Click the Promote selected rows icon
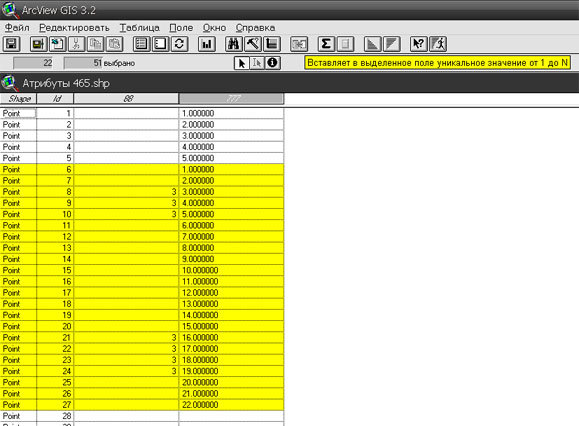The image size is (579, 426). point(272,44)
